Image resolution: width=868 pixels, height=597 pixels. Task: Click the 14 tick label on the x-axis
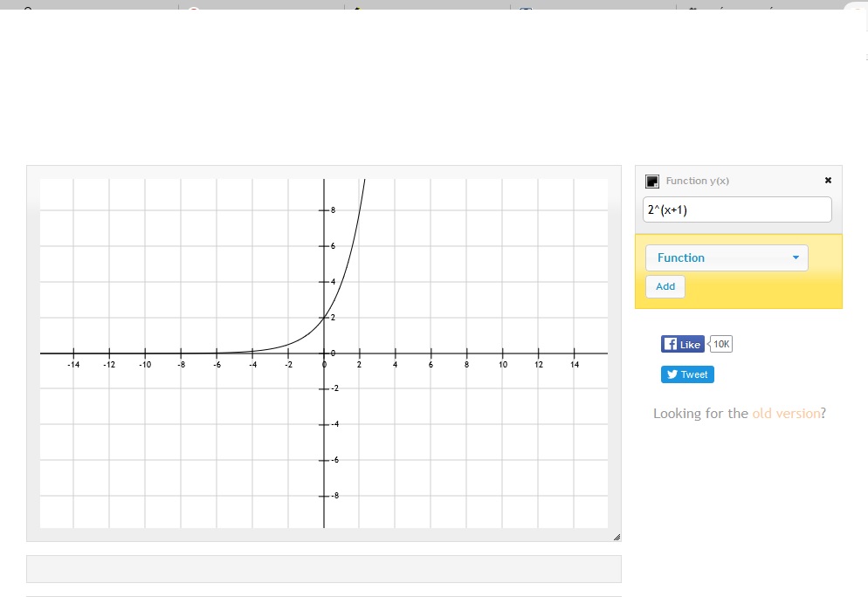(574, 364)
